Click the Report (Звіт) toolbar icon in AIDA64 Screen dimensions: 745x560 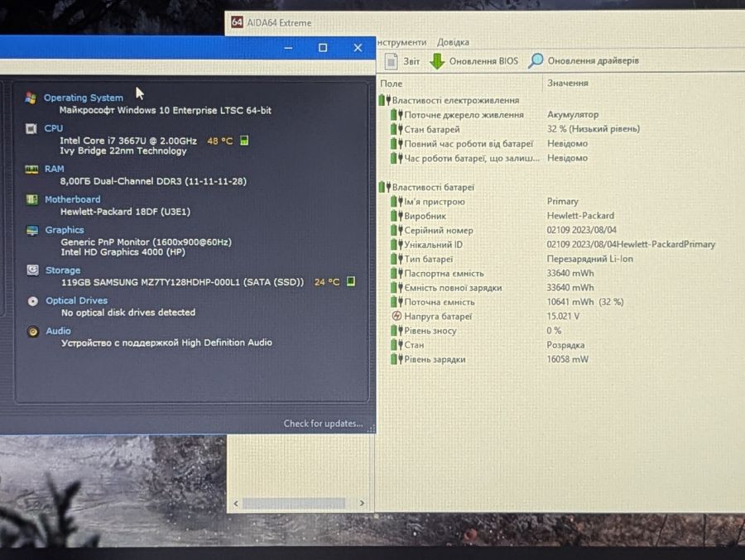pyautogui.click(x=391, y=61)
